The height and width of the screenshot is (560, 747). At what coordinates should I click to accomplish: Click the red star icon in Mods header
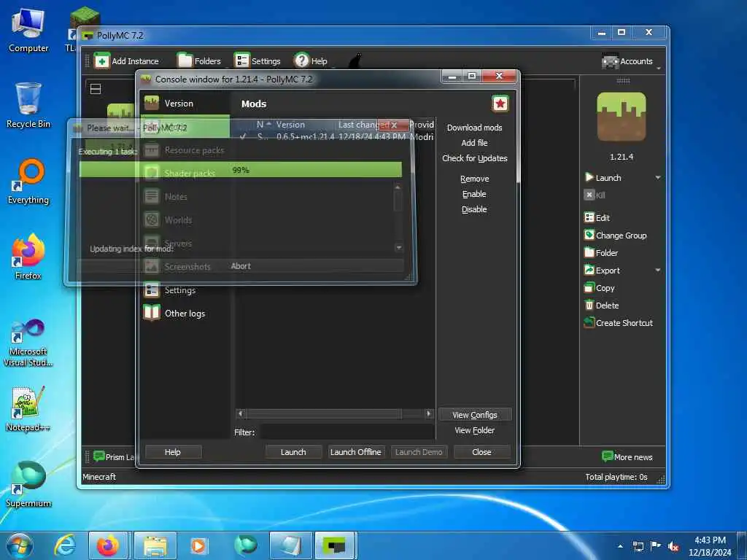500,104
